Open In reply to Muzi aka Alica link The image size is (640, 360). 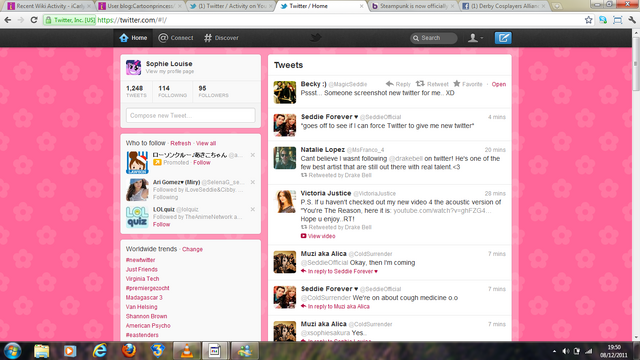(336, 307)
